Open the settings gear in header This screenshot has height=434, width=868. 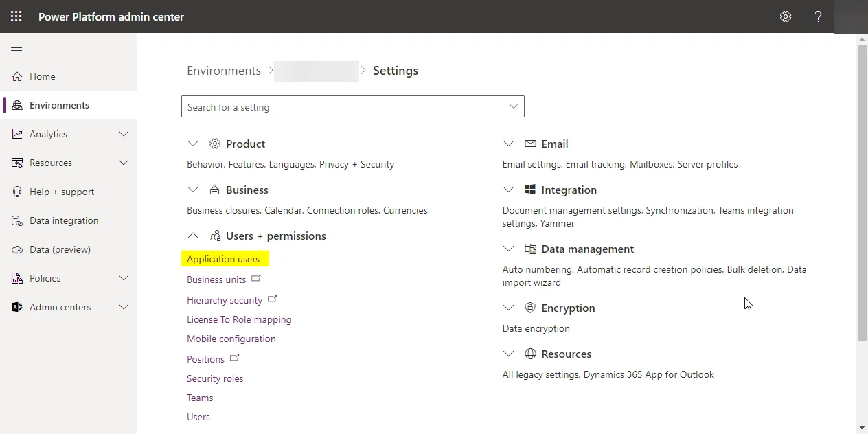[x=786, y=16]
